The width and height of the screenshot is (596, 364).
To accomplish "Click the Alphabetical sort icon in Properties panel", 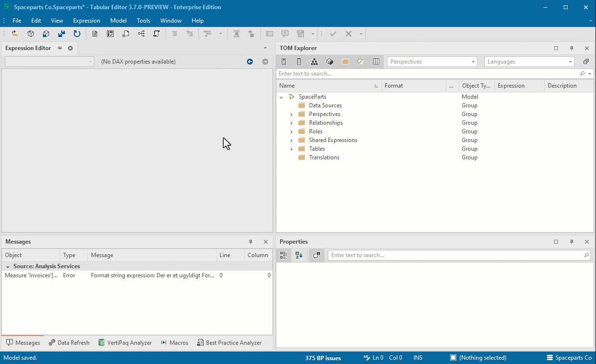I will [299, 255].
